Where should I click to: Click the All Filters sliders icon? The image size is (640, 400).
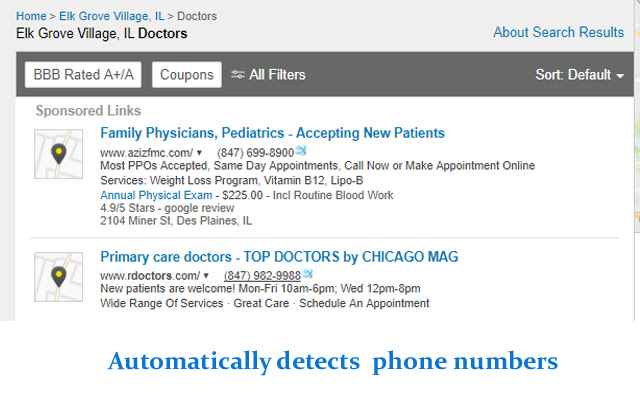pos(238,75)
